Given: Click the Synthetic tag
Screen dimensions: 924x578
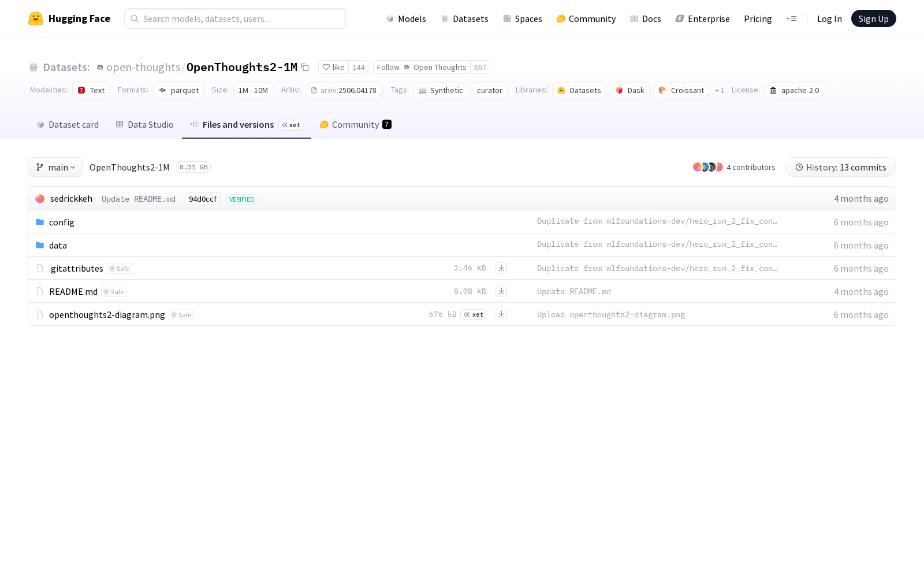Looking at the screenshot, I should coord(441,90).
